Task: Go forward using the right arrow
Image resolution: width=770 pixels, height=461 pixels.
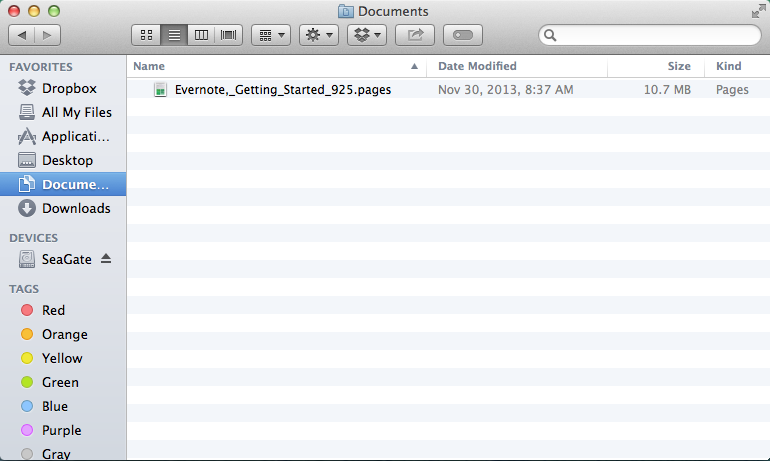Action: coord(47,35)
